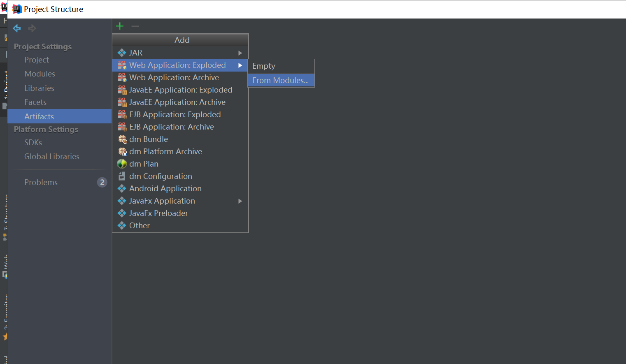Viewport: 626px width, 364px height.
Task: Click the JavaFx Preloader diamond icon
Action: pyautogui.click(x=122, y=213)
